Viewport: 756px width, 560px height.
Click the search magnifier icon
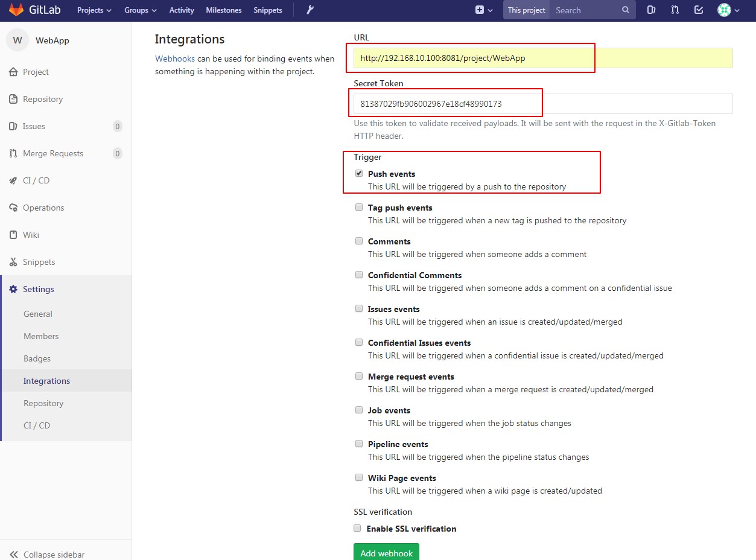(626, 10)
